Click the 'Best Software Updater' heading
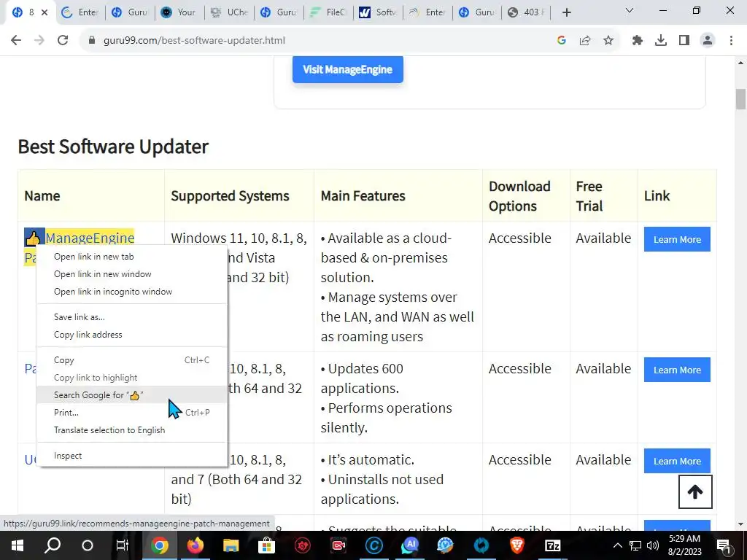 [113, 146]
